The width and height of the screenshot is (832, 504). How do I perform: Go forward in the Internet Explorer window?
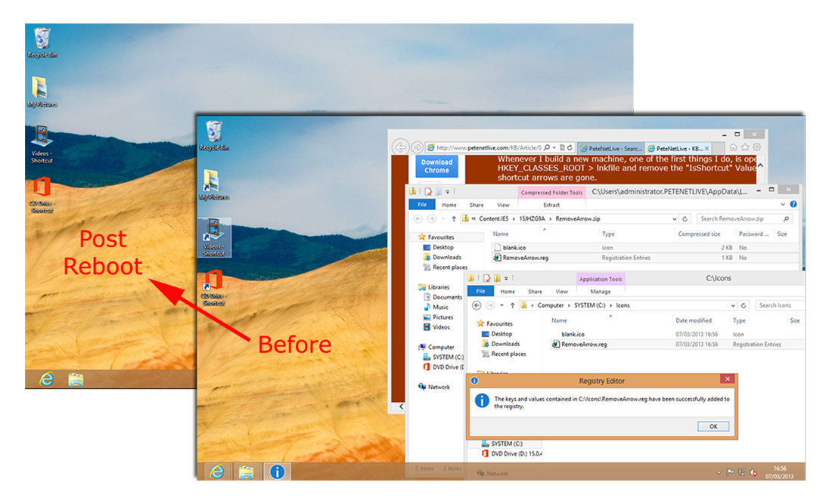pos(417,147)
